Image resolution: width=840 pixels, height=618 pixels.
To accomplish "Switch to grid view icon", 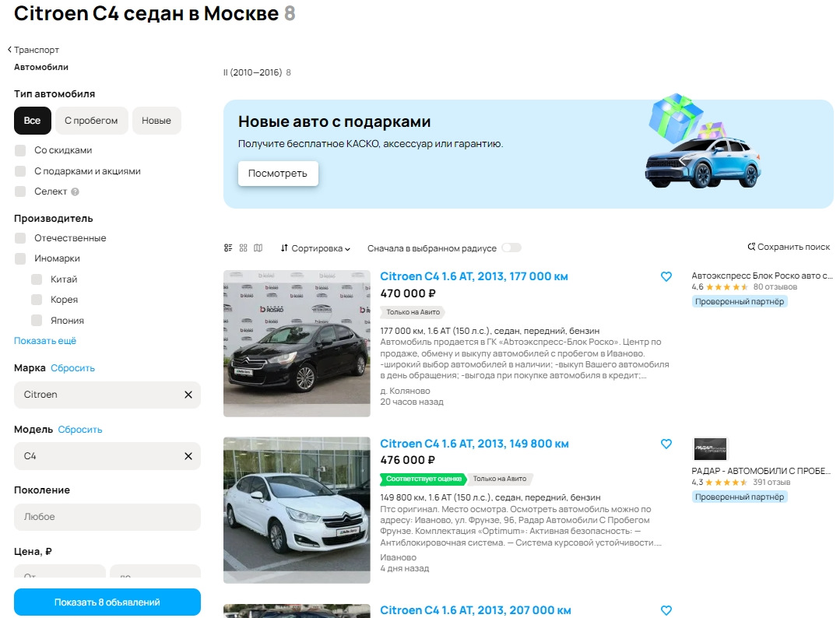I will pos(243,248).
